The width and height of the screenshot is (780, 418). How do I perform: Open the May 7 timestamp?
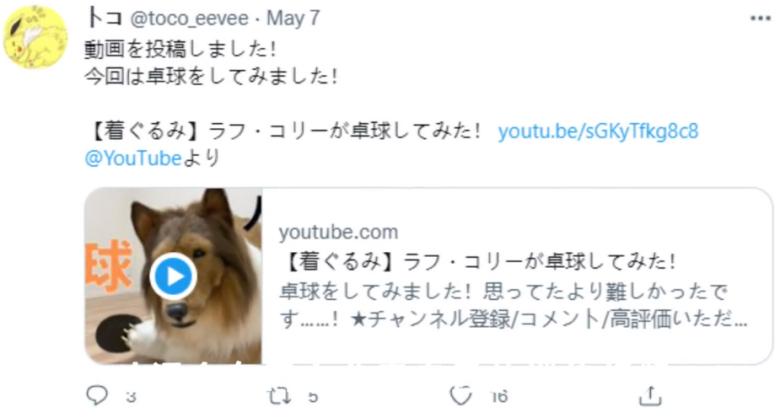(293, 18)
